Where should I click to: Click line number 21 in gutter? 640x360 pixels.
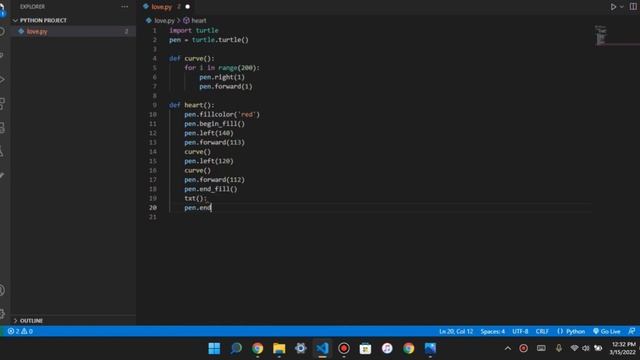click(x=153, y=217)
